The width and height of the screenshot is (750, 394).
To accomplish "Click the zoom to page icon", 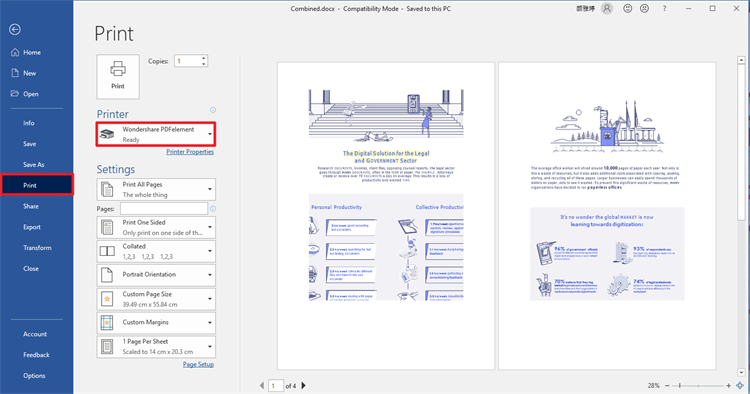I will point(740,385).
